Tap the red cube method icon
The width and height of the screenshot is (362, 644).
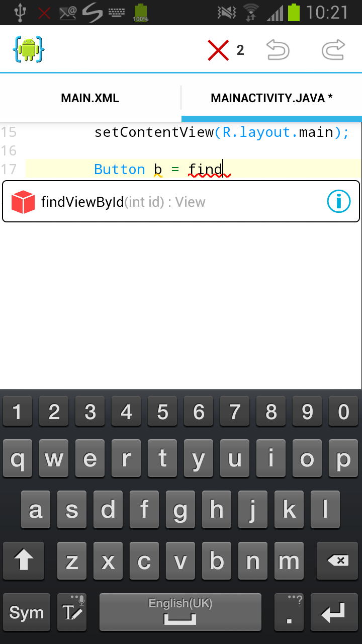coord(23,202)
